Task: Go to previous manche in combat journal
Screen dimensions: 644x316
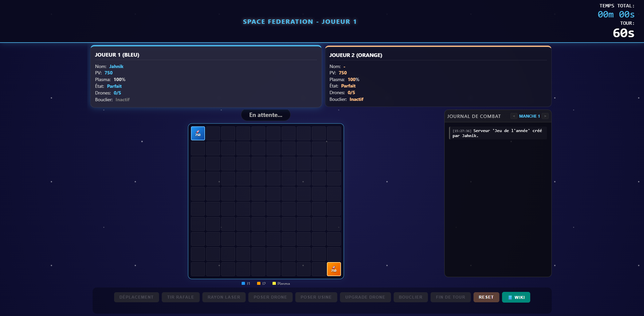Action: coord(514,116)
